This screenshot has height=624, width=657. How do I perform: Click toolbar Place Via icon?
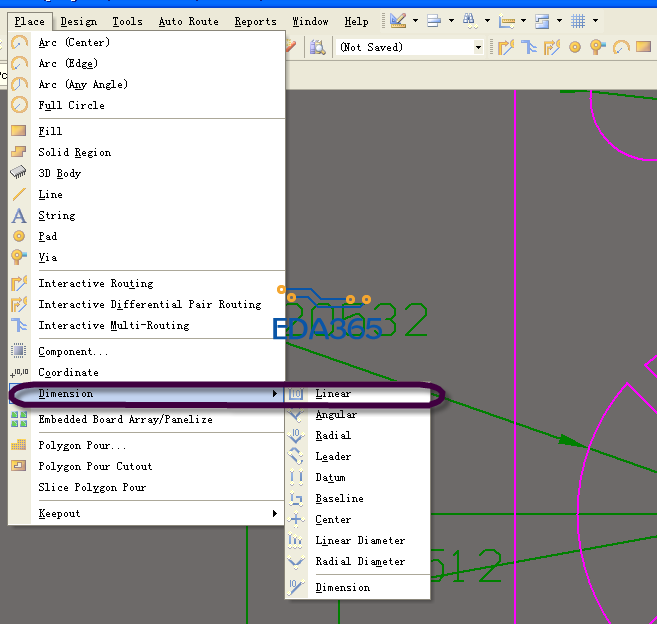(x=598, y=47)
